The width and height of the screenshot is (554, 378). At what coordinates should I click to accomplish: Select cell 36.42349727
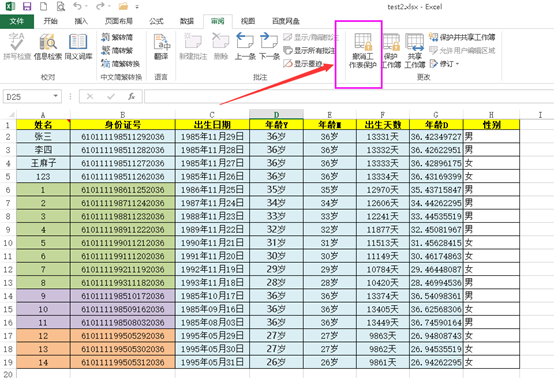436,136
